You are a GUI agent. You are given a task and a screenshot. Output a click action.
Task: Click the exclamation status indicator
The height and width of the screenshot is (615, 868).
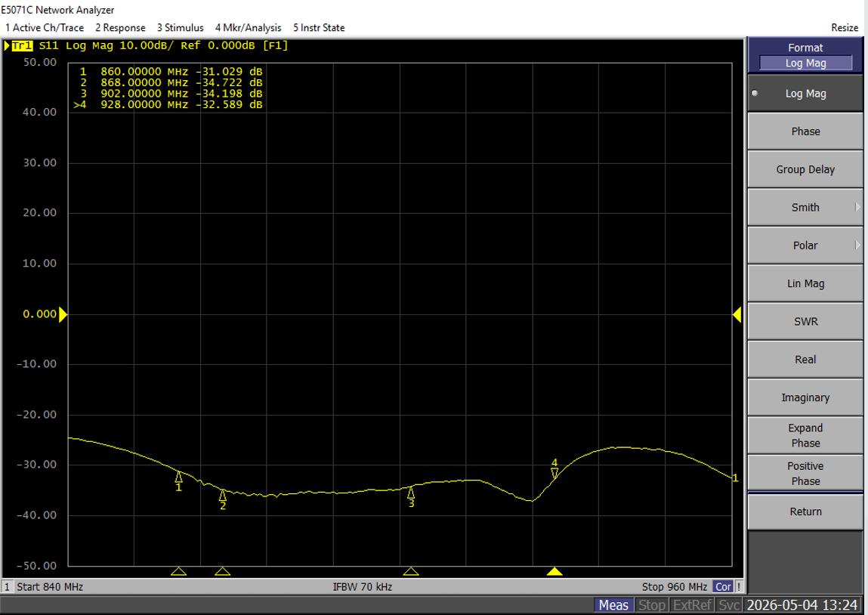tap(739, 587)
